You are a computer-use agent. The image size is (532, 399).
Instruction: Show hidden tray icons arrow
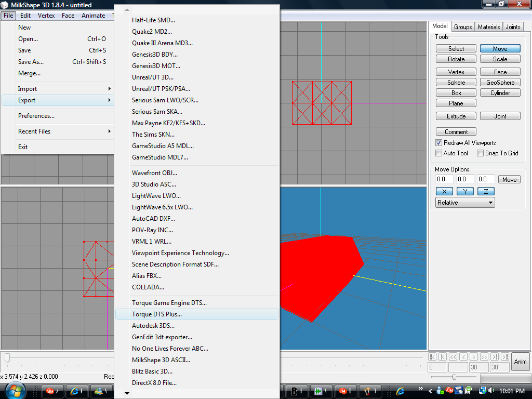430,391
